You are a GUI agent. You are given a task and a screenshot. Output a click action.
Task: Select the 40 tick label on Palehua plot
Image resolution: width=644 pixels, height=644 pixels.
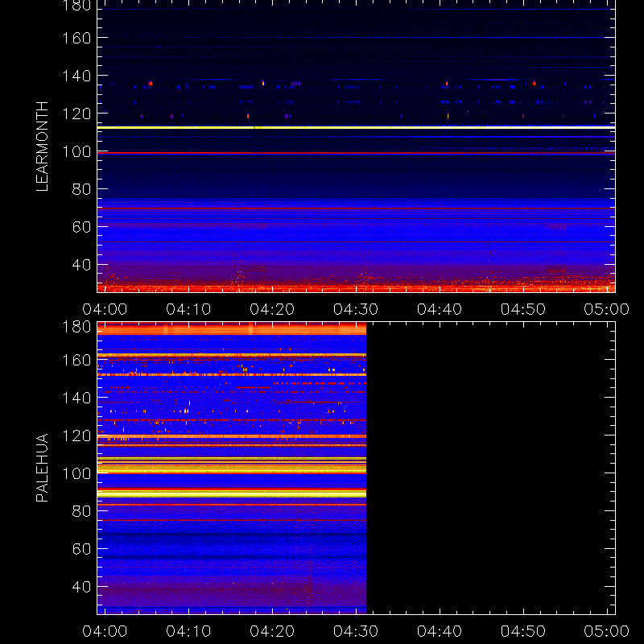tap(82, 587)
